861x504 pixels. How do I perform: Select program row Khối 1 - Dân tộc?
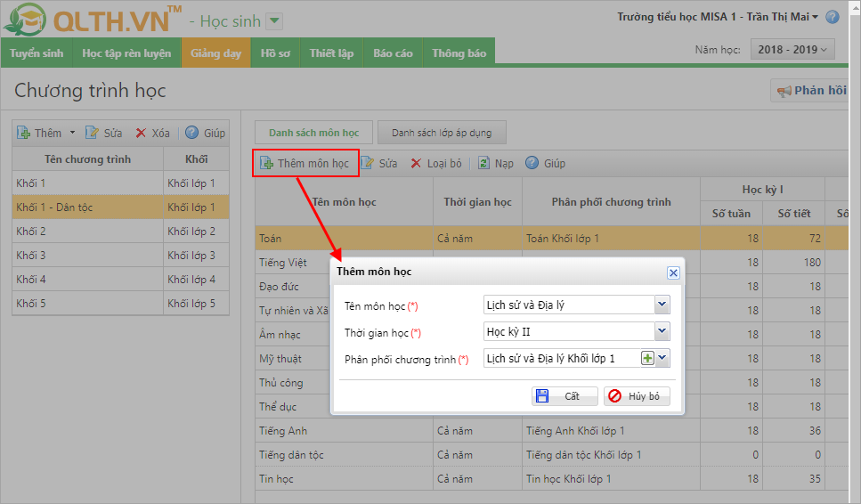121,207
